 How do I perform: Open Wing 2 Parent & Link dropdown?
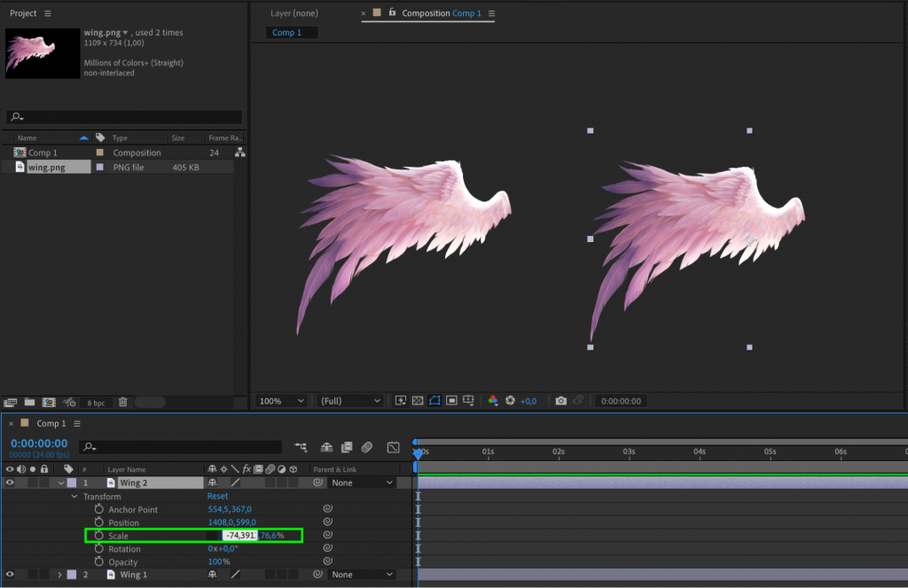pos(362,482)
